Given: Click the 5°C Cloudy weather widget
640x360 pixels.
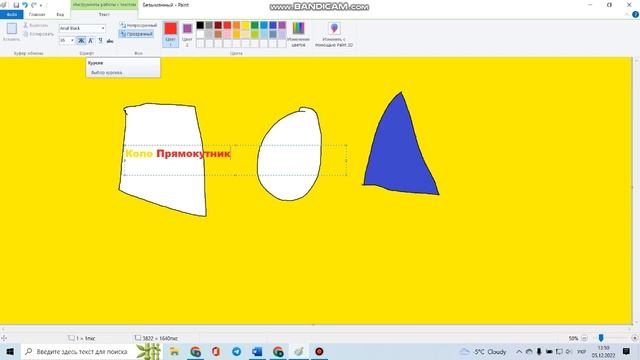Looking at the screenshot, I should point(483,351).
